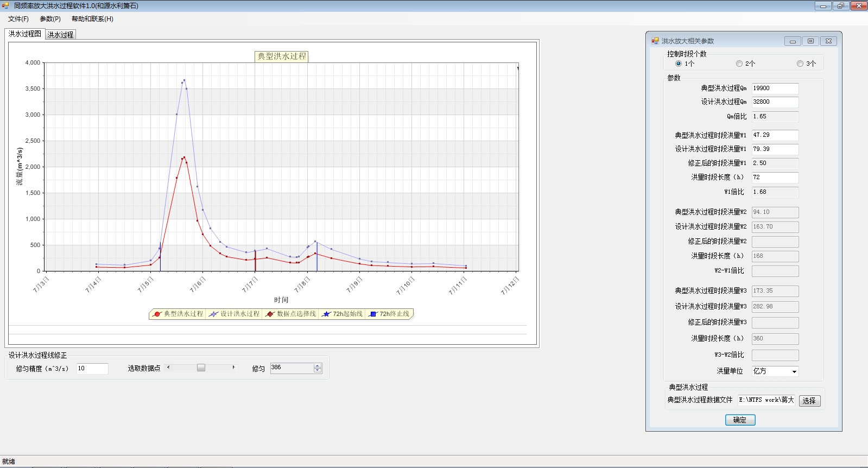Click the 选取数据点 slider thumb

coord(201,368)
